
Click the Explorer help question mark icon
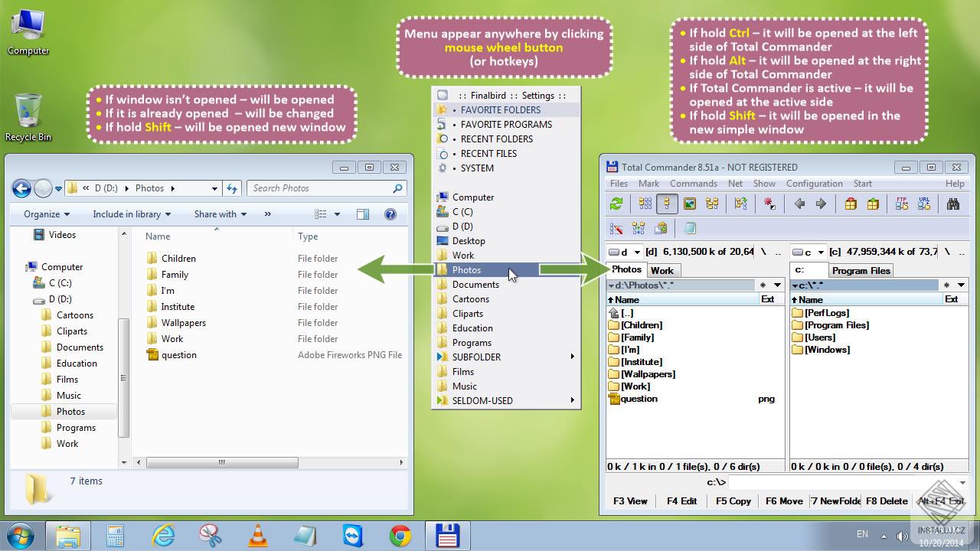click(x=390, y=214)
